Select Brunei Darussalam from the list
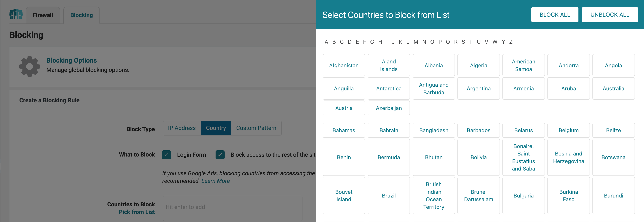Screen dimensions: 644x222 point(479,195)
